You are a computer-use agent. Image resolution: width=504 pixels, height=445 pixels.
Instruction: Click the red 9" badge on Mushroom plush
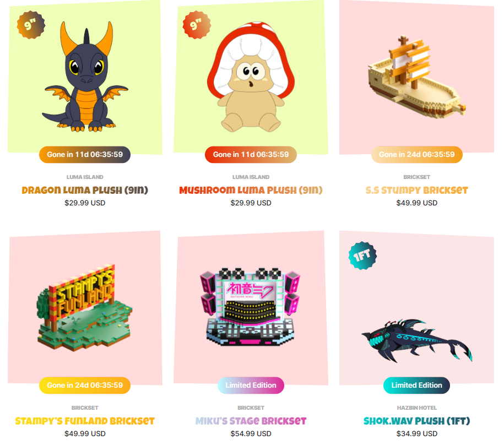[x=197, y=25]
